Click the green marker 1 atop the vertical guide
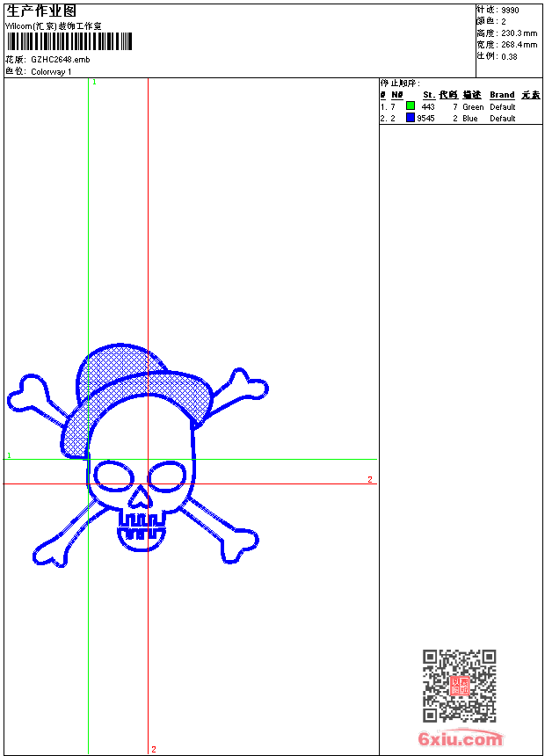Image resolution: width=545 pixels, height=756 pixels. [x=94, y=82]
